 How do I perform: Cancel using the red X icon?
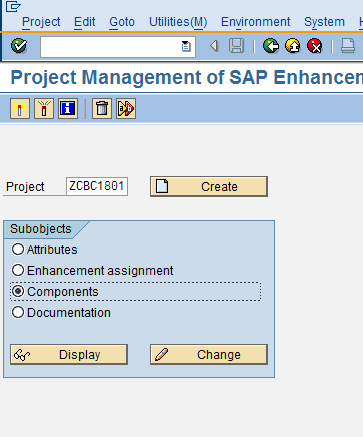click(x=315, y=46)
